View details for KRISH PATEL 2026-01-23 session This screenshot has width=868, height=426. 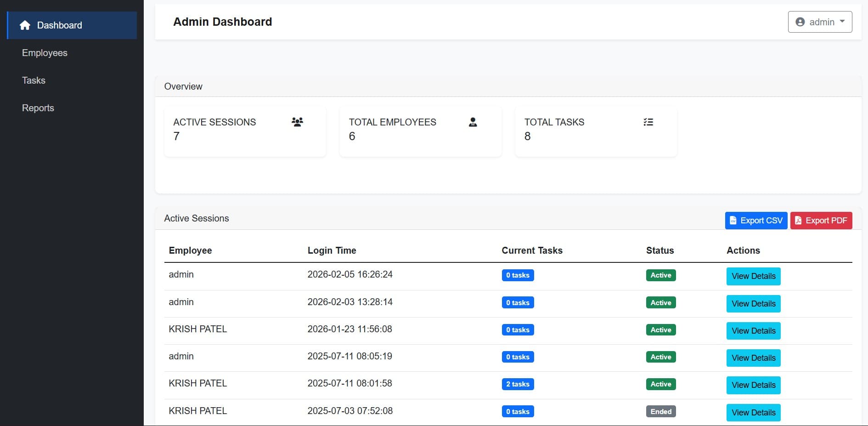click(x=753, y=331)
